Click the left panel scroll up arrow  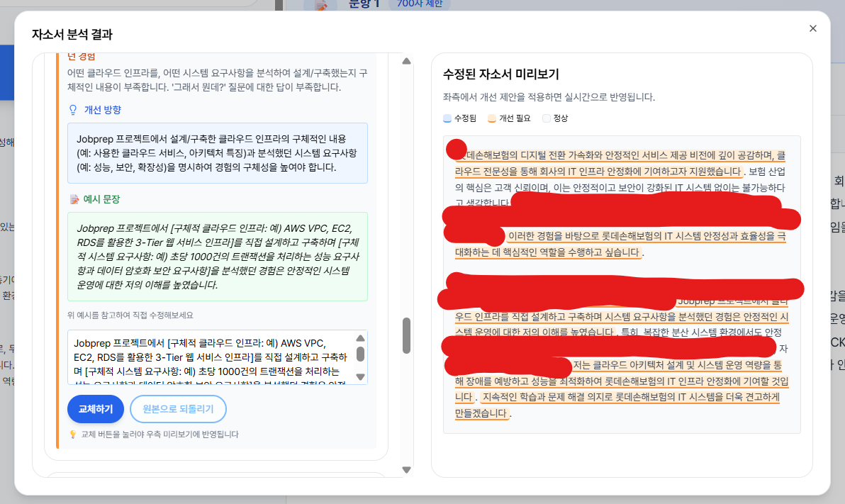[406, 62]
